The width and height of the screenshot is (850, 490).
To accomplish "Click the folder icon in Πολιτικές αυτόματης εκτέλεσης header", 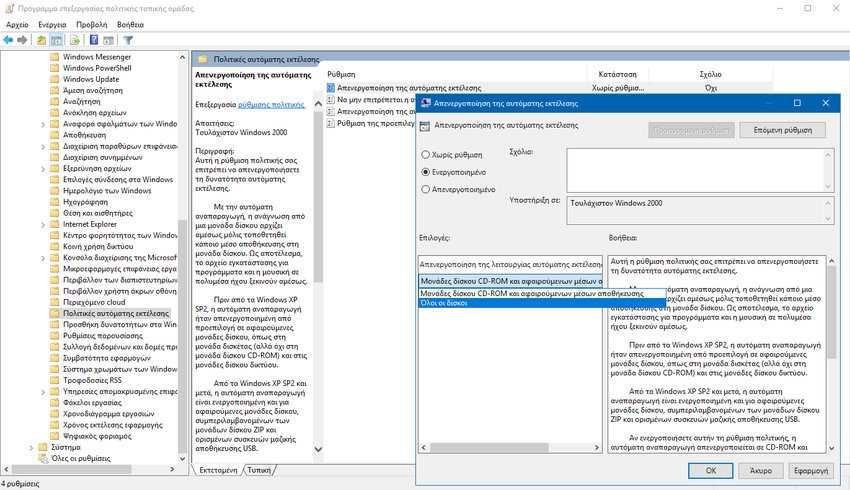I will 203,59.
